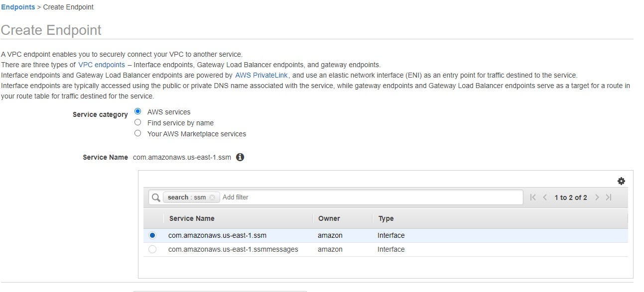Open the Endpoints breadcrumb link
This screenshot has width=644, height=292.
(18, 7)
